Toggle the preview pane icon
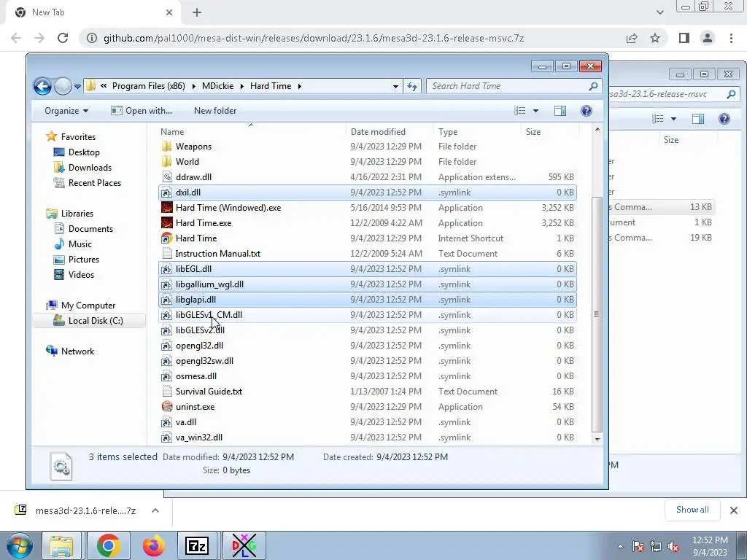 point(560,111)
